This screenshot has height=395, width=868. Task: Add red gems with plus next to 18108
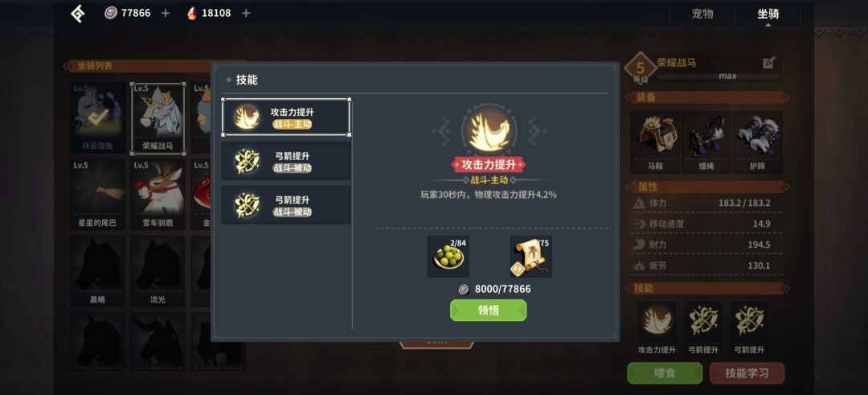(246, 14)
